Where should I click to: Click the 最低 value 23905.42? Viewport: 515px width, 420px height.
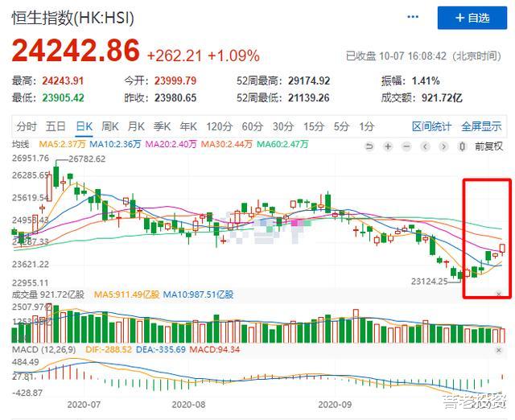63,98
